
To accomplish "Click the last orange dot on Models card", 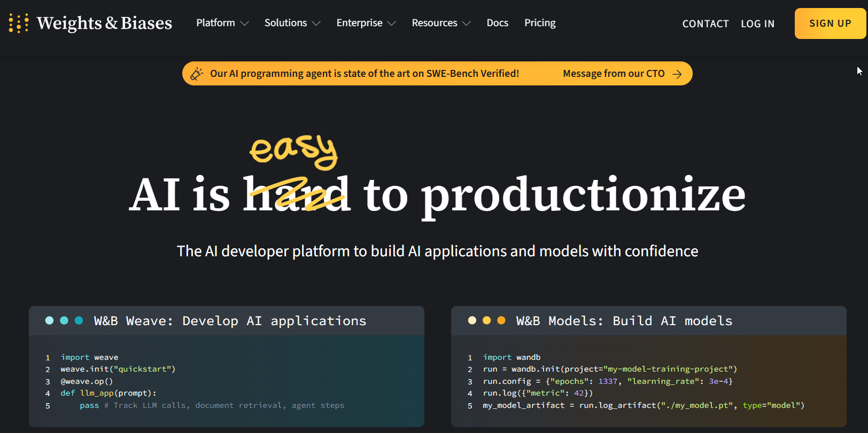I will 501,320.
